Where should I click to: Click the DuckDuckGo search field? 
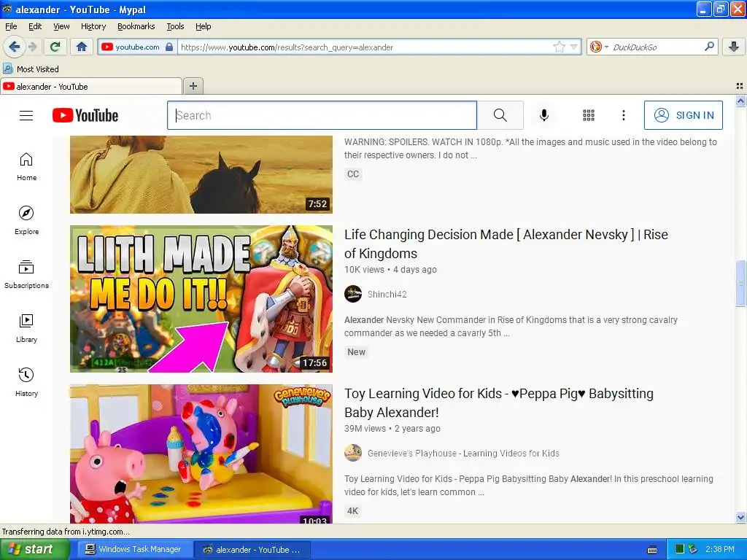click(657, 47)
